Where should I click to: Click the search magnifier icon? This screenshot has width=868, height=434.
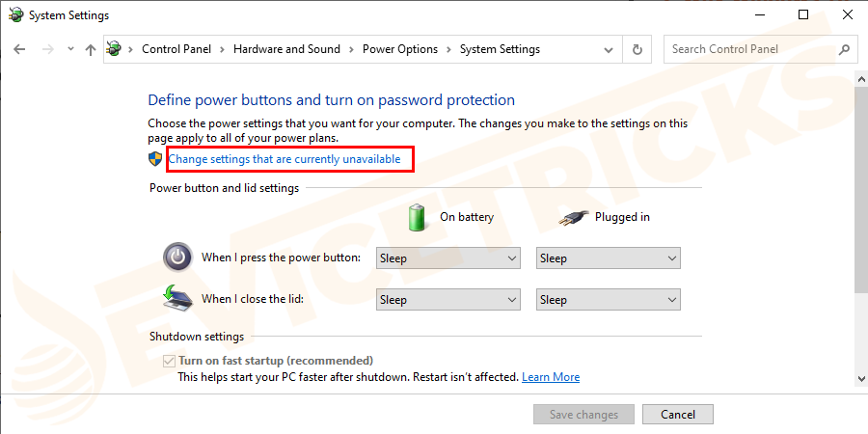tap(844, 49)
